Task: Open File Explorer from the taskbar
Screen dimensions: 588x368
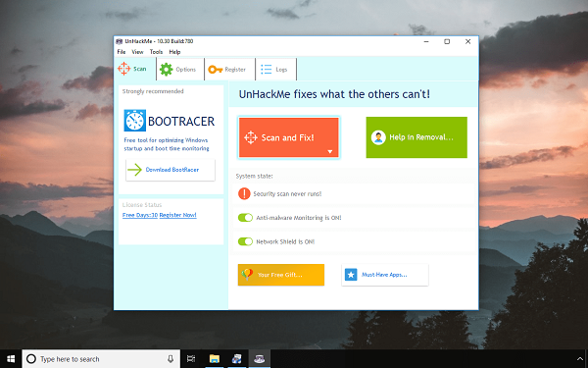Action: [214, 359]
